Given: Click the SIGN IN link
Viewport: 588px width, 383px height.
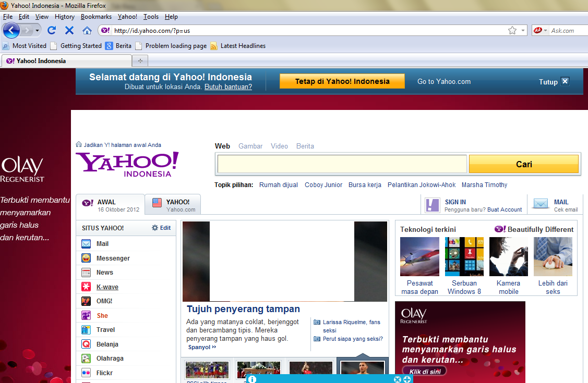Looking at the screenshot, I should pos(455,202).
